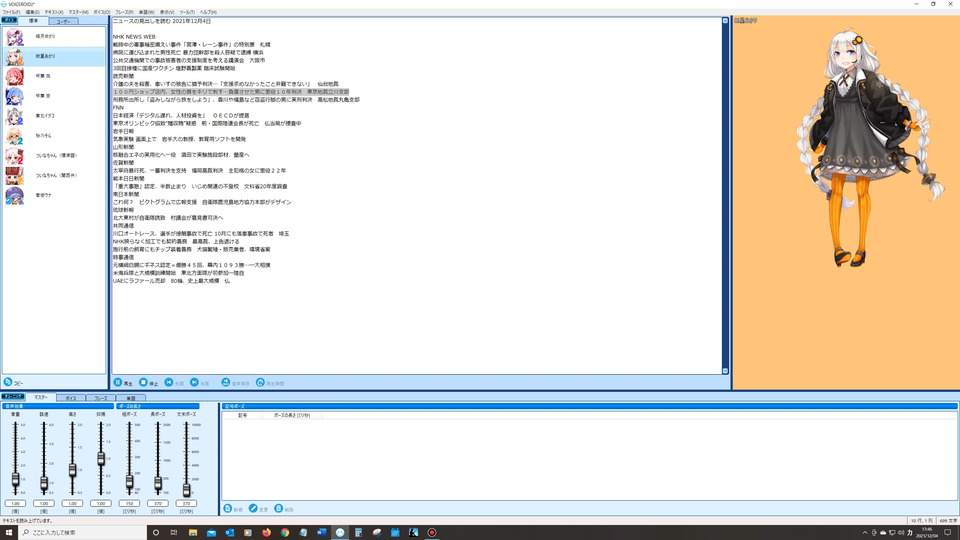Select the 東北イタコ voice preset
This screenshot has height=540, width=960.
tap(54, 116)
